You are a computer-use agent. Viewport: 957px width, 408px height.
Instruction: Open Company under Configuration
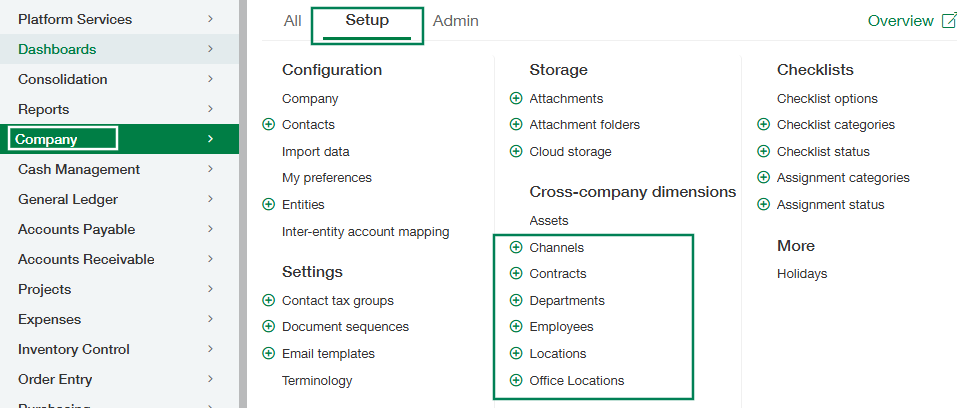coord(310,98)
